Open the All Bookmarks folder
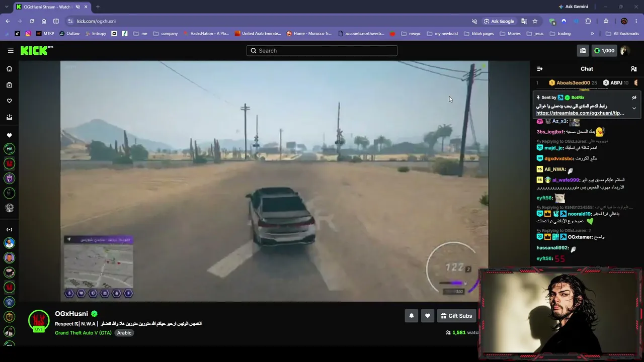 622,34
